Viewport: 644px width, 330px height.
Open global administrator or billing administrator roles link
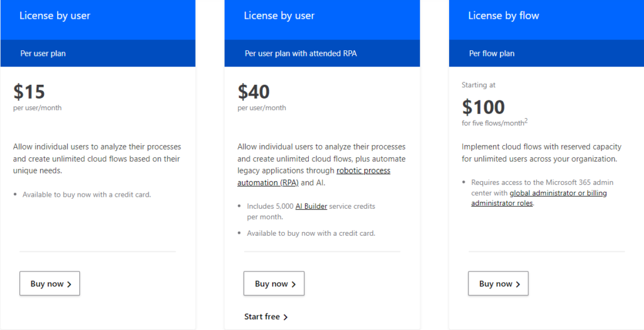pos(538,198)
